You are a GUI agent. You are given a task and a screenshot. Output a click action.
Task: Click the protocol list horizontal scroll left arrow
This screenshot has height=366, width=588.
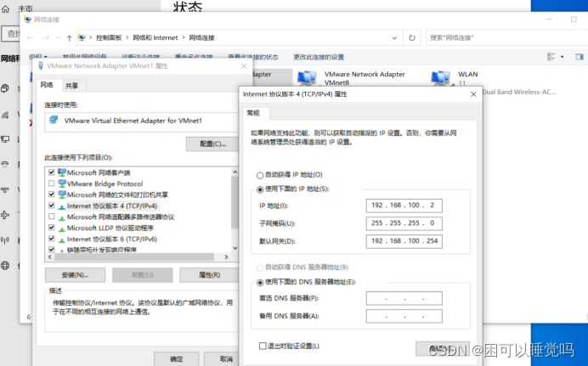click(50, 257)
